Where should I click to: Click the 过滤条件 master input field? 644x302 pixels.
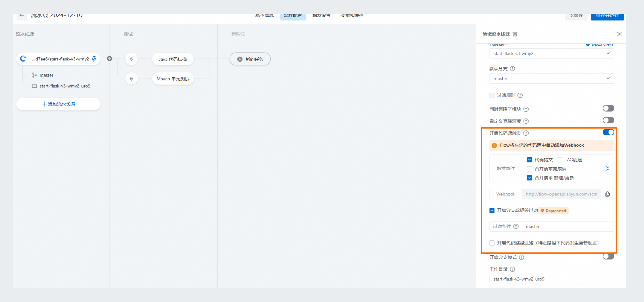pos(568,226)
